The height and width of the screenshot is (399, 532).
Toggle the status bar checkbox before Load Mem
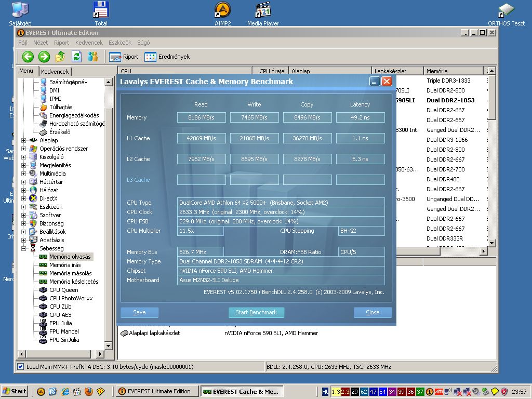click(21, 366)
